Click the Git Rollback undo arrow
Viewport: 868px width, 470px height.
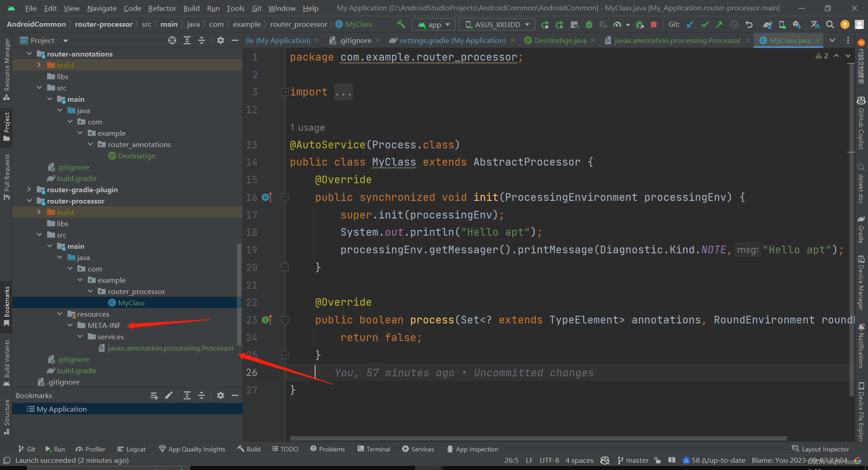click(x=749, y=24)
